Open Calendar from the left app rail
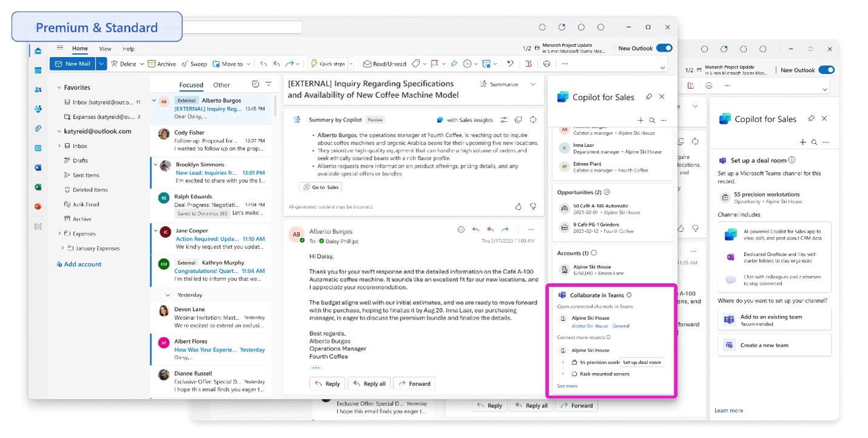The image size is (868, 438). [x=38, y=70]
